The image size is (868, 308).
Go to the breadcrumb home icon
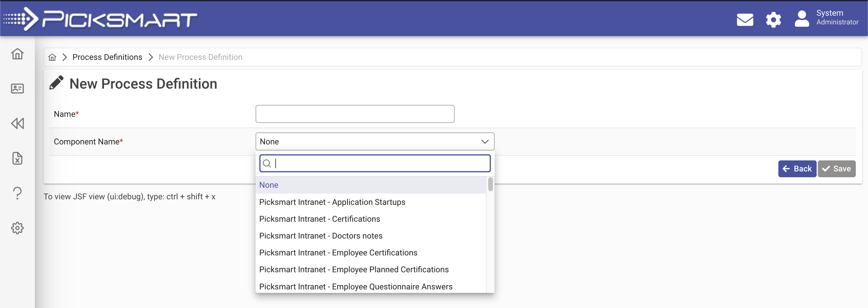point(52,57)
